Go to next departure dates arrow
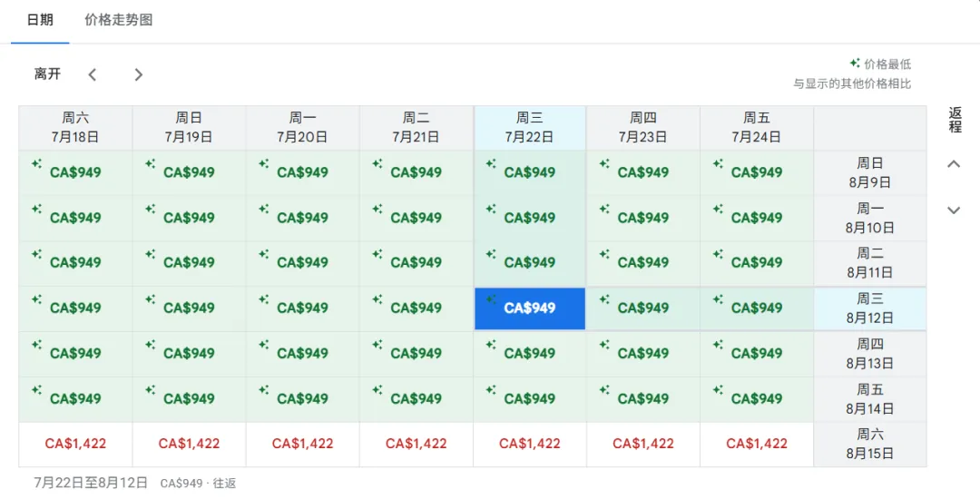Viewport: 980px width, 499px height. (139, 75)
